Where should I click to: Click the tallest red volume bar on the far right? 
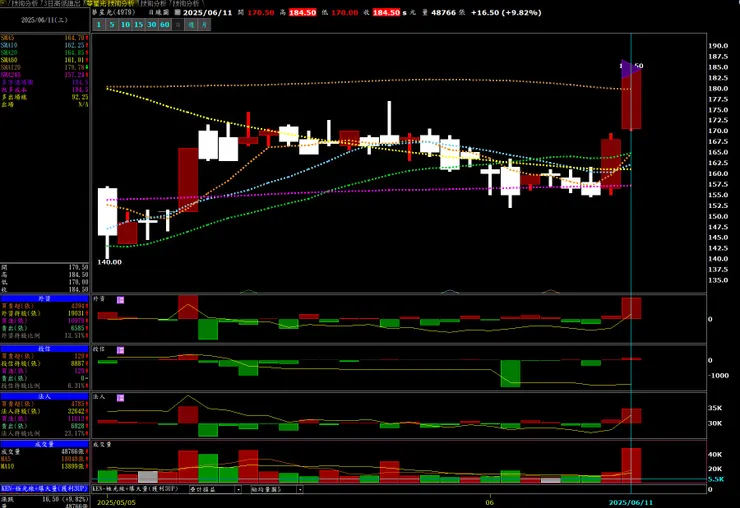tap(631, 465)
